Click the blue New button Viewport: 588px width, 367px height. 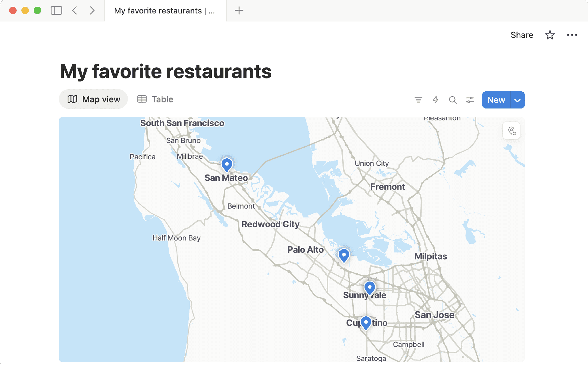(496, 100)
